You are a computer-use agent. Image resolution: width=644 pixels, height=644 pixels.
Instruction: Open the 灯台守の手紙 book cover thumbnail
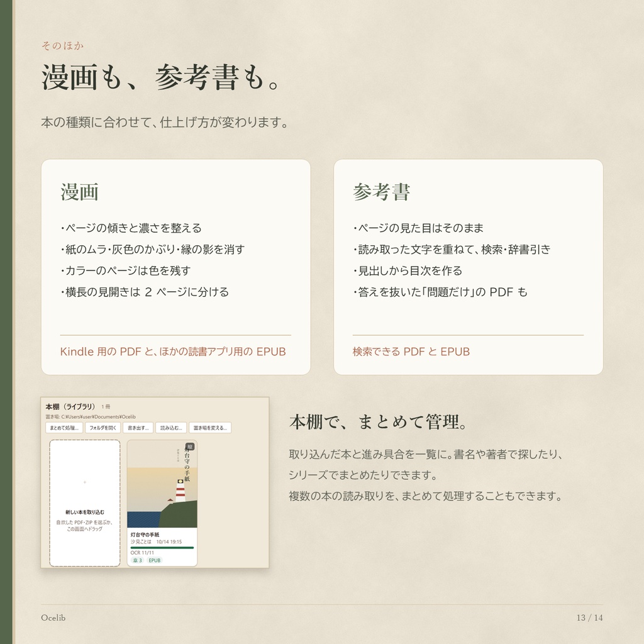[x=162, y=484]
